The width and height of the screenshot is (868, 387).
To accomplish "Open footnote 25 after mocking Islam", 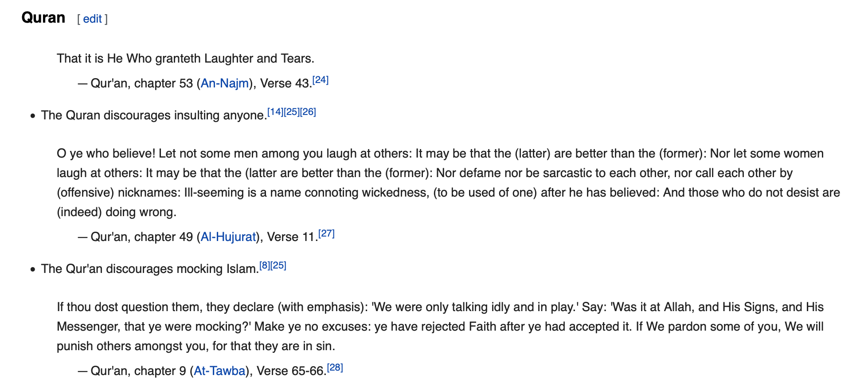I will 278,265.
